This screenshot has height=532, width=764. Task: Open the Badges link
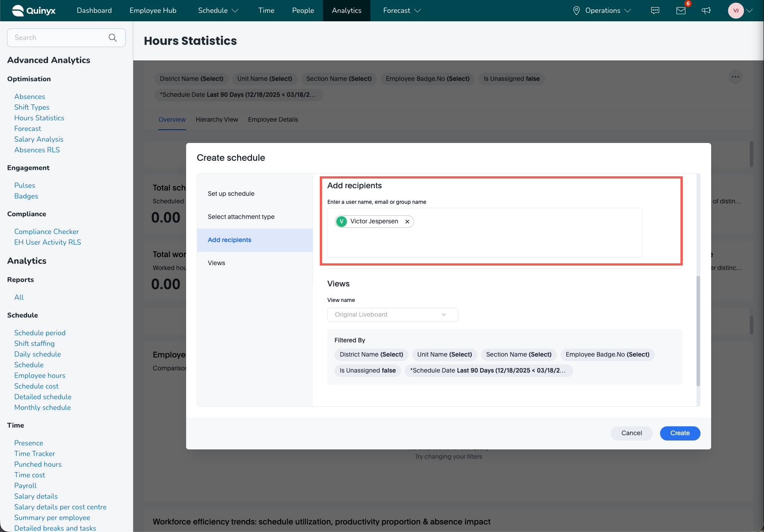(26, 196)
